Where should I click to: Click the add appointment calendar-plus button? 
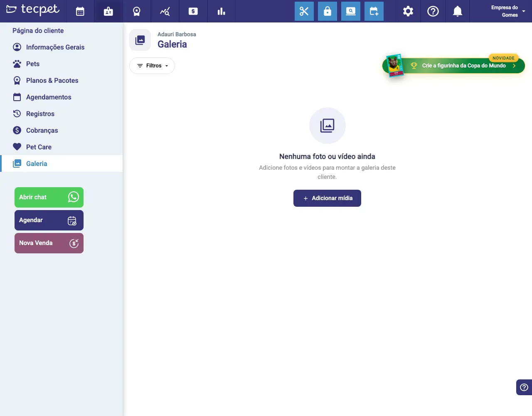374,11
